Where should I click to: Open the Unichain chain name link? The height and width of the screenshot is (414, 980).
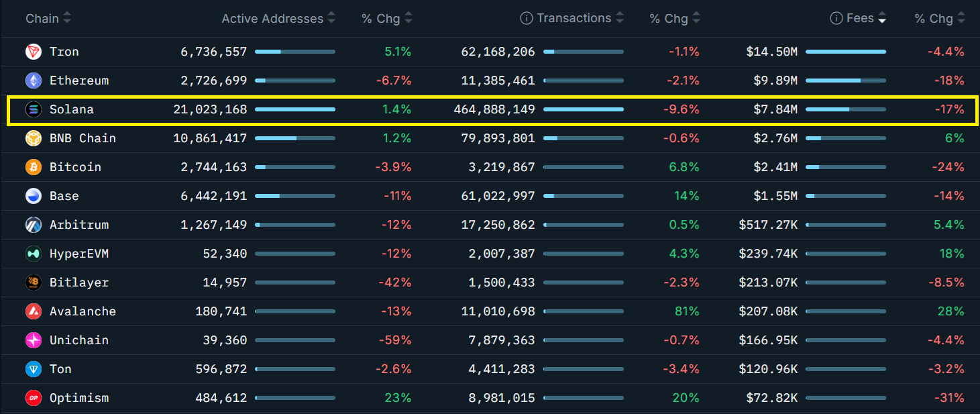pyautogui.click(x=78, y=340)
